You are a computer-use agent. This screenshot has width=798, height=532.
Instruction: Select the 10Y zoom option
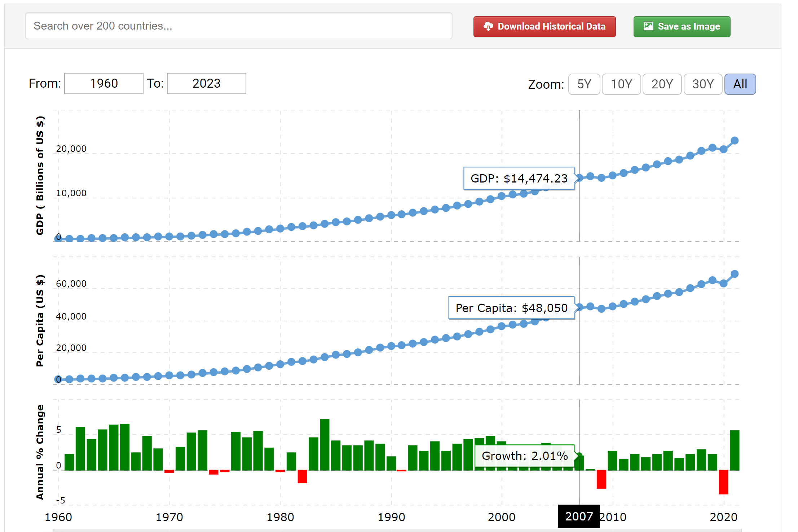tap(621, 84)
